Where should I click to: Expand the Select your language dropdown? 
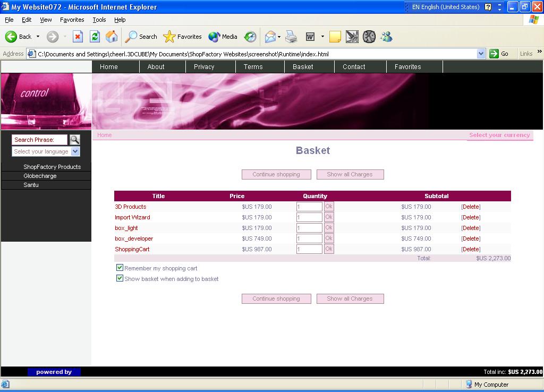click(x=75, y=151)
